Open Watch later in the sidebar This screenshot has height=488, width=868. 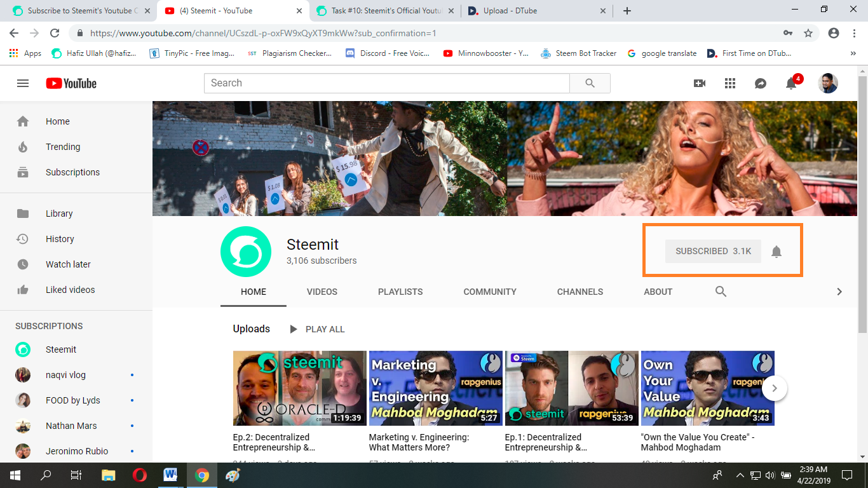pyautogui.click(x=76, y=264)
